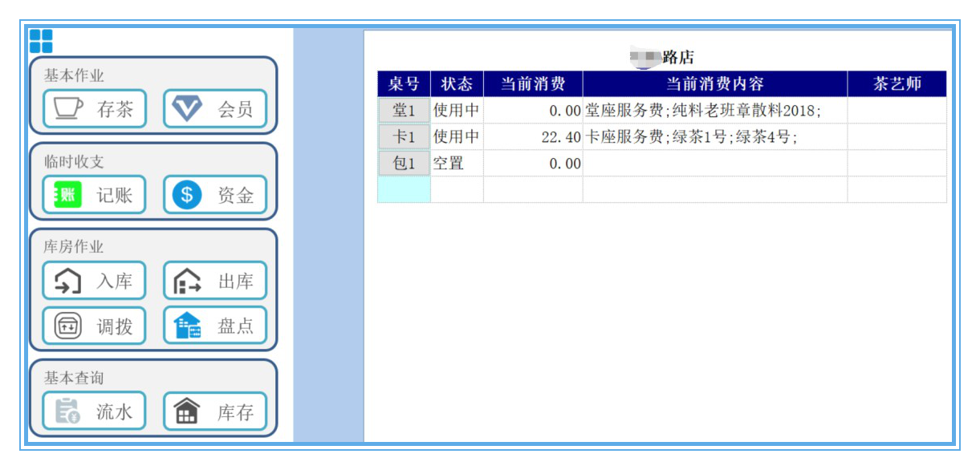Click the blue 盘点 abacus-house icon
The width and height of the screenshot is (980, 470).
point(187,326)
